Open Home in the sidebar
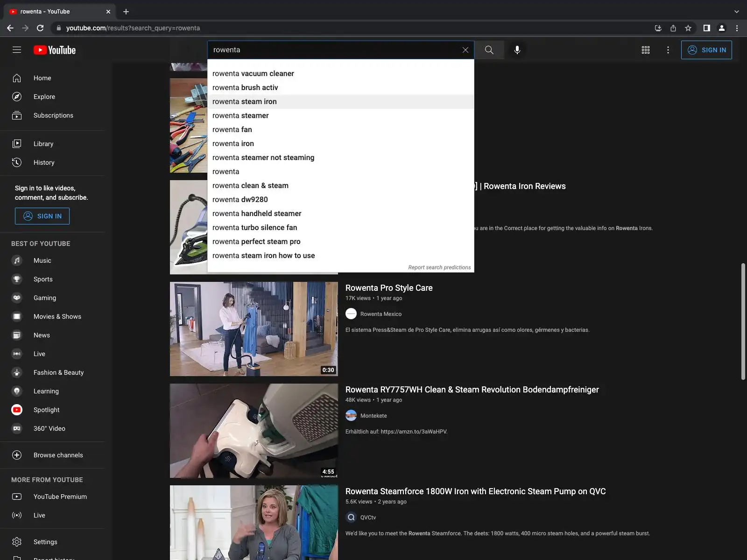This screenshot has height=560, width=747. point(52,78)
